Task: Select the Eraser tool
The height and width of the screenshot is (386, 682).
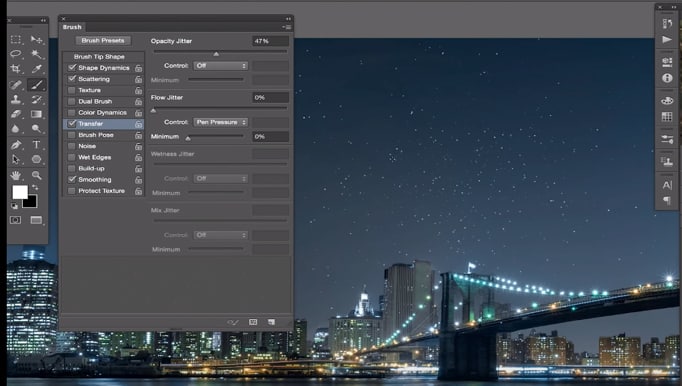Action: click(16, 114)
